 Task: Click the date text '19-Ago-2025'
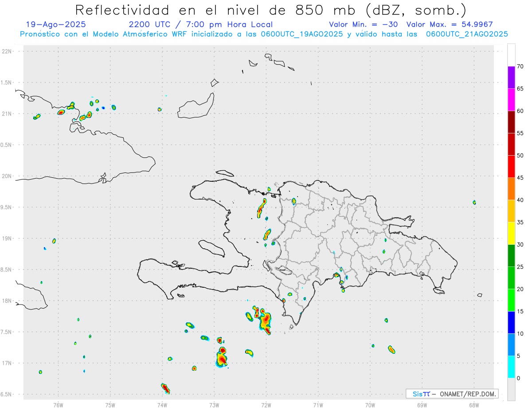[56, 24]
